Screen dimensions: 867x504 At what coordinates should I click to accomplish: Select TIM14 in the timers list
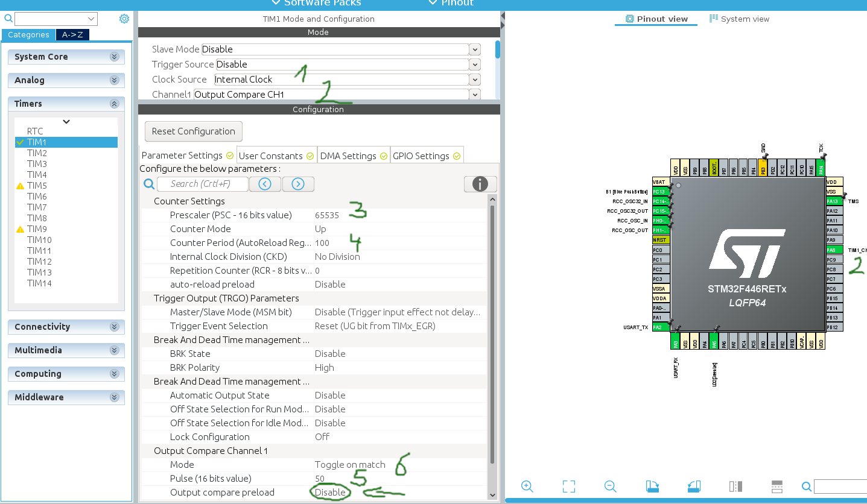point(39,283)
